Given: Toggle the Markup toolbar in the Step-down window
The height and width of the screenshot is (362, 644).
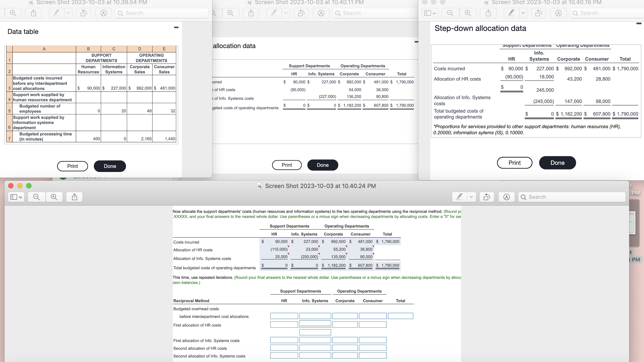Looking at the screenshot, I should coord(558,13).
